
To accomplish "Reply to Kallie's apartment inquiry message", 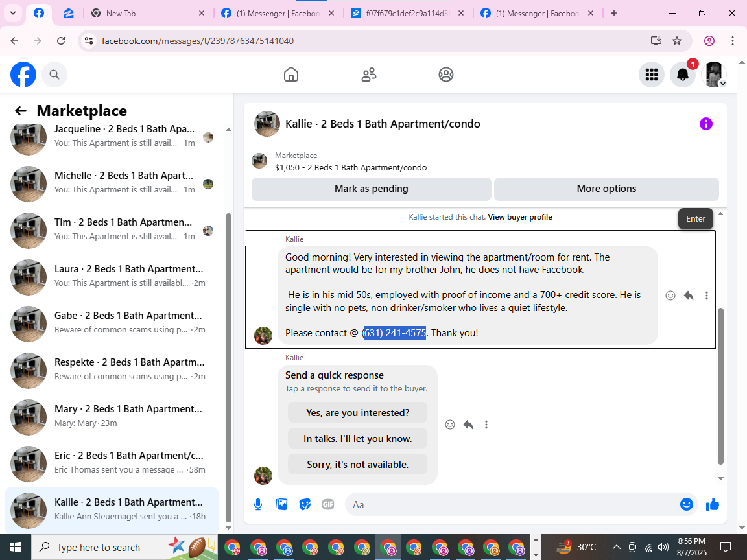I will click(689, 296).
